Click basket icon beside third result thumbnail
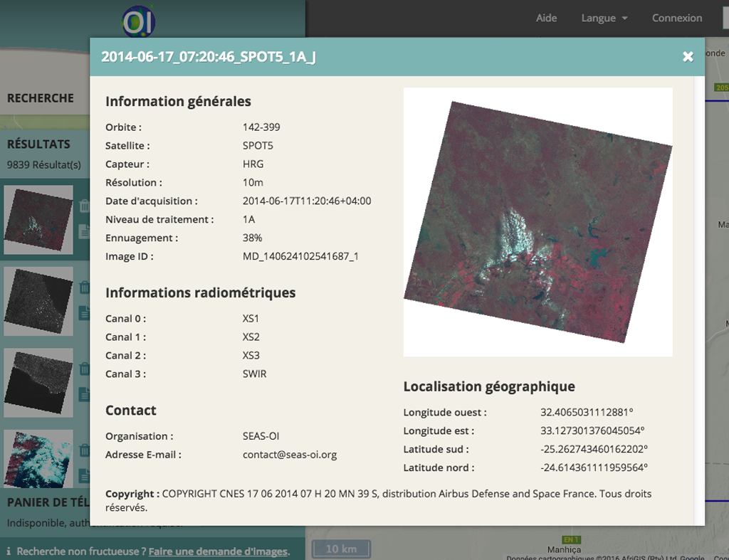This screenshot has width=729, height=560. pos(83,369)
